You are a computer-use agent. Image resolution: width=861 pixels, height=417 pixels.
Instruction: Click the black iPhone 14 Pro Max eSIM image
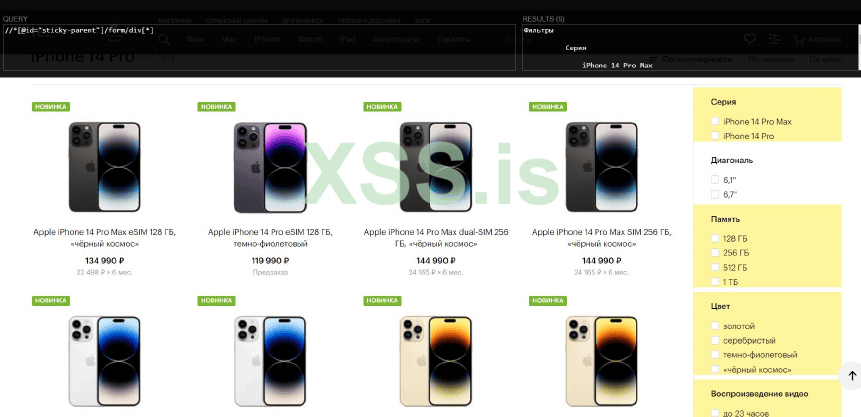coord(104,167)
